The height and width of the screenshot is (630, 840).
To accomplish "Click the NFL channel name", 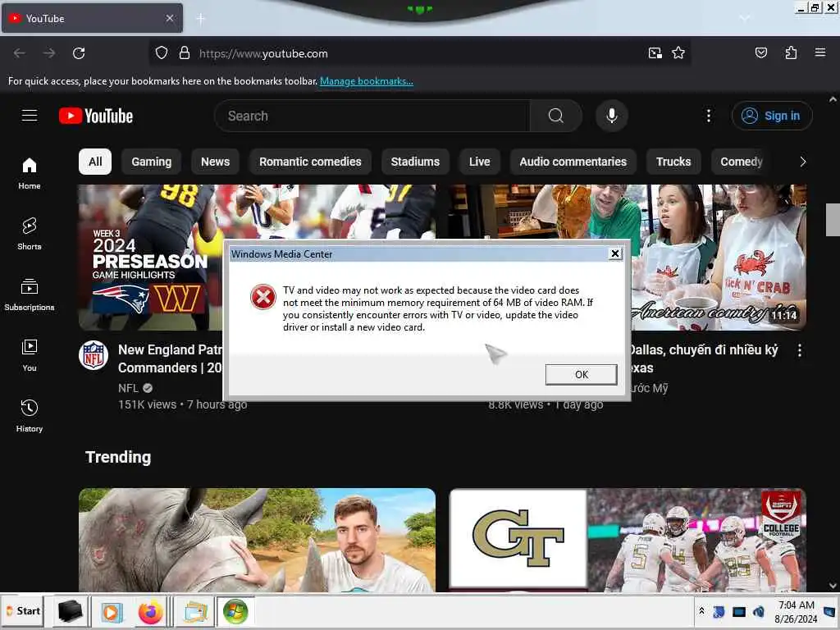I will pos(128,388).
